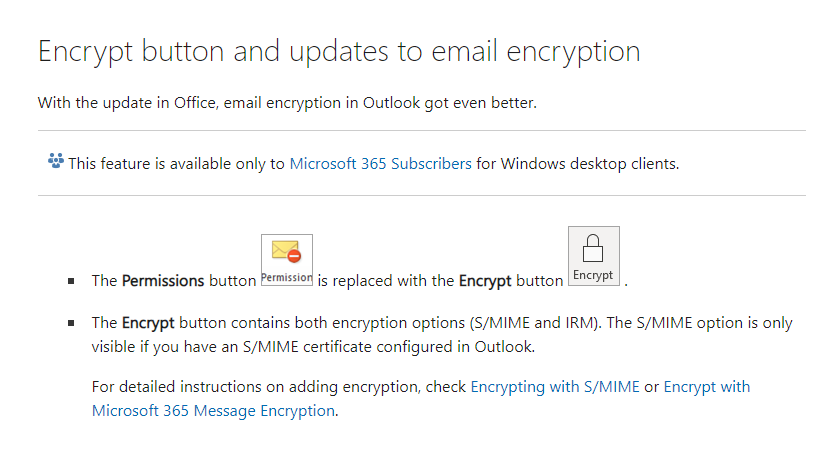The image size is (833, 456).
Task: Click the page heading about Encrypt button updates
Action: click(x=339, y=52)
